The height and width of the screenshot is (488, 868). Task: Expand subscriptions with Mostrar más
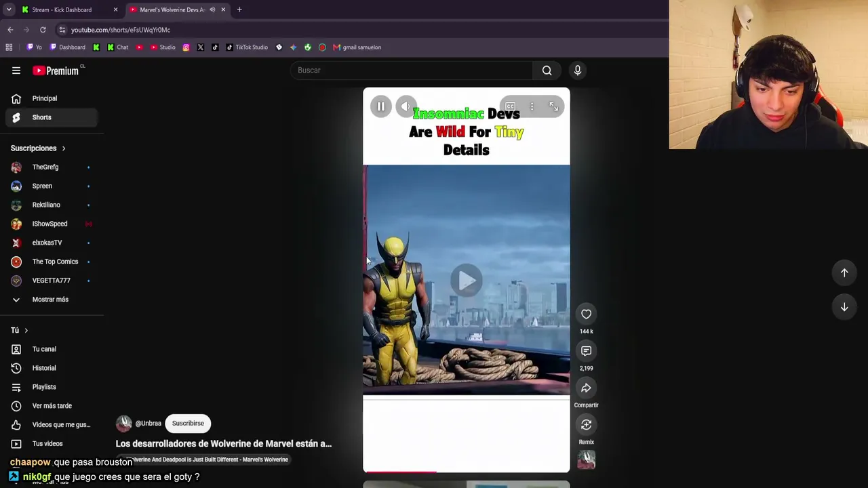(x=50, y=300)
